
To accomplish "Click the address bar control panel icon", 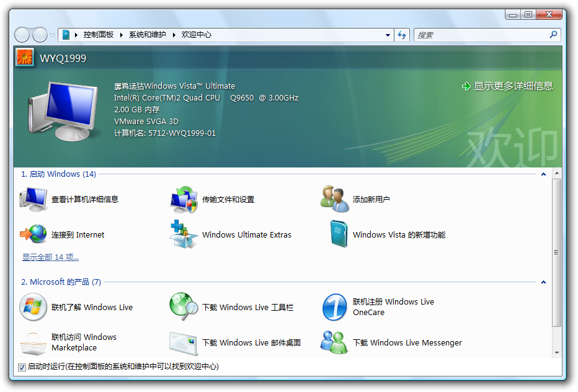I will coord(66,35).
